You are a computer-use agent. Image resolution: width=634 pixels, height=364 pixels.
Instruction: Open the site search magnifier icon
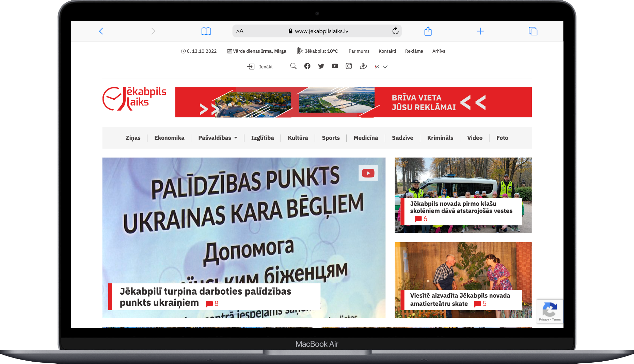293,66
